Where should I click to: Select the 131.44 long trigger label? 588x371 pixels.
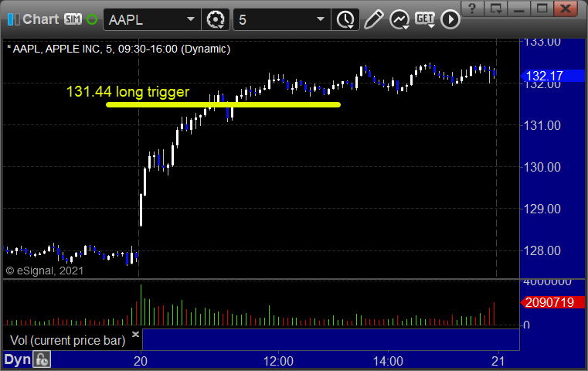[x=127, y=92]
